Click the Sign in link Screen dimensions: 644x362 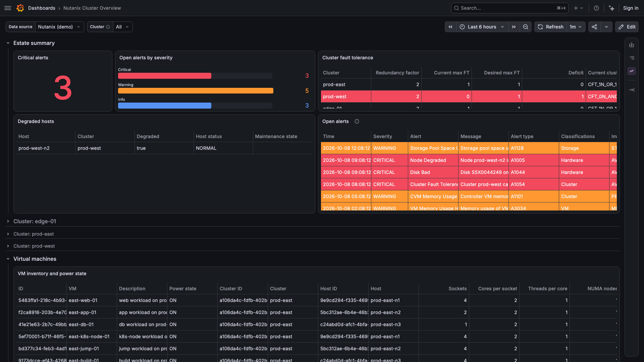coord(631,8)
